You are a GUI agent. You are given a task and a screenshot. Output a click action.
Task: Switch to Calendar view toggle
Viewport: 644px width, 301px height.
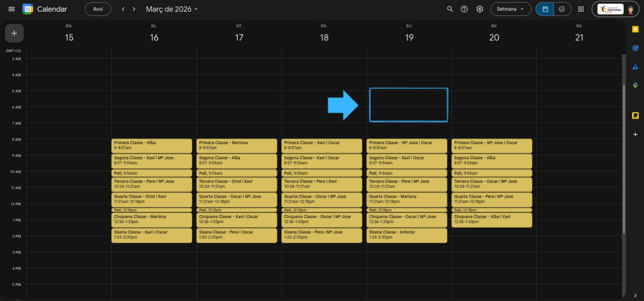coord(545,9)
